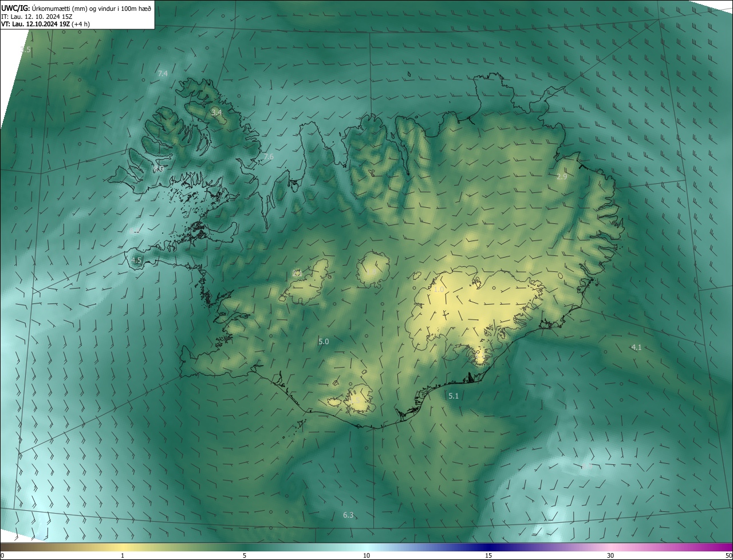Click the 2.1 value label beside the glacier
The width and height of the screenshot is (733, 560).
(x=297, y=273)
